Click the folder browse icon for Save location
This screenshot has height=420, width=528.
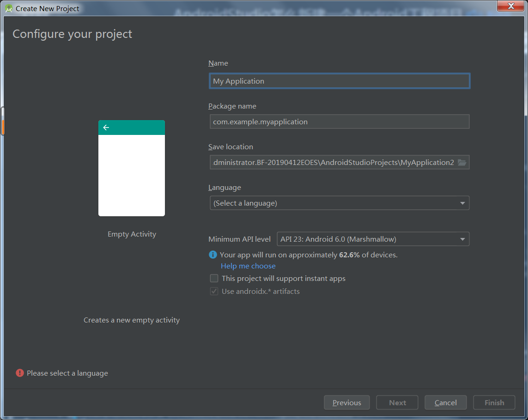tap(462, 162)
